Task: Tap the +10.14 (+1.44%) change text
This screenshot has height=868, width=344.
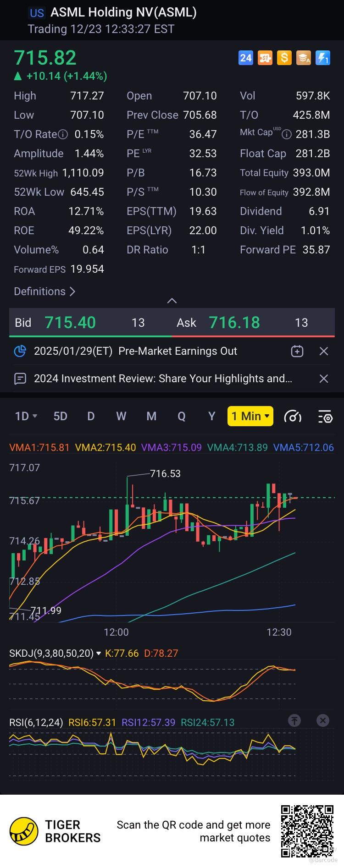Action: 67,76
